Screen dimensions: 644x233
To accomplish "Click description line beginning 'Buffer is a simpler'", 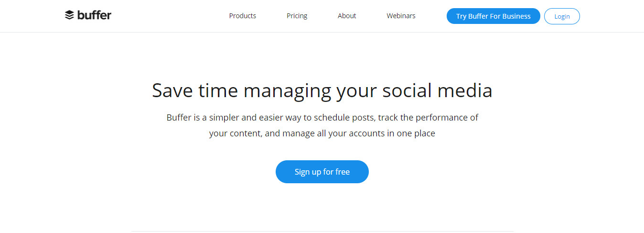I will pos(322,117).
